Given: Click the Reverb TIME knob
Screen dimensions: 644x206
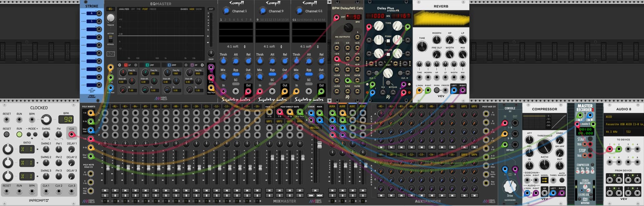Looking at the screenshot, I should click(422, 46).
